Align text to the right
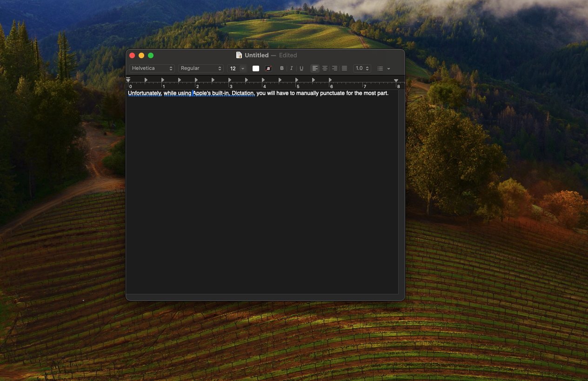Viewport: 588px width, 381px height. pyautogui.click(x=334, y=68)
